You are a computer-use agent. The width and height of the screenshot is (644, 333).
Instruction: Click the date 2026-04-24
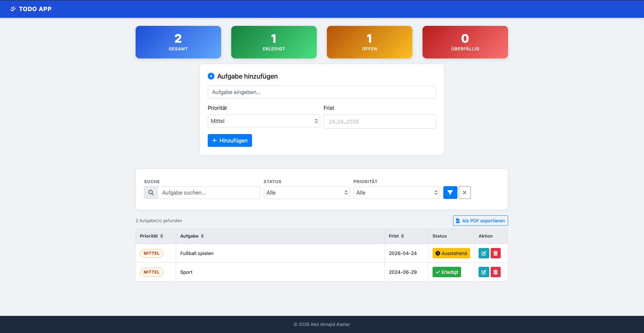[x=403, y=253]
